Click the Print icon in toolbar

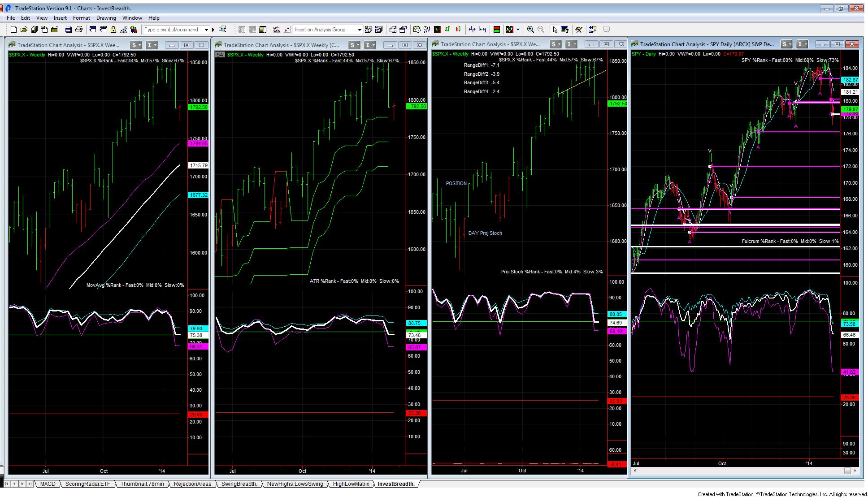pos(79,30)
